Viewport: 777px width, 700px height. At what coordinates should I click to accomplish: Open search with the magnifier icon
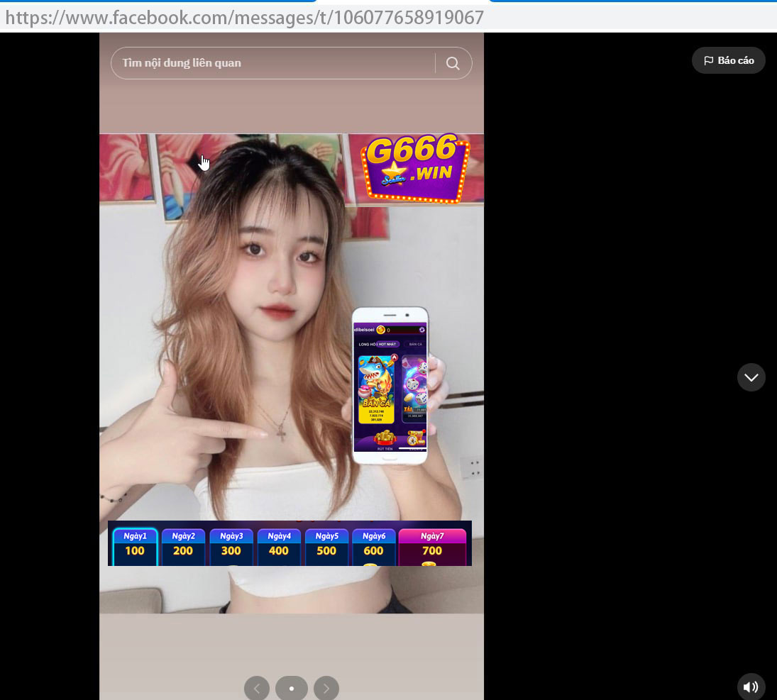[453, 62]
